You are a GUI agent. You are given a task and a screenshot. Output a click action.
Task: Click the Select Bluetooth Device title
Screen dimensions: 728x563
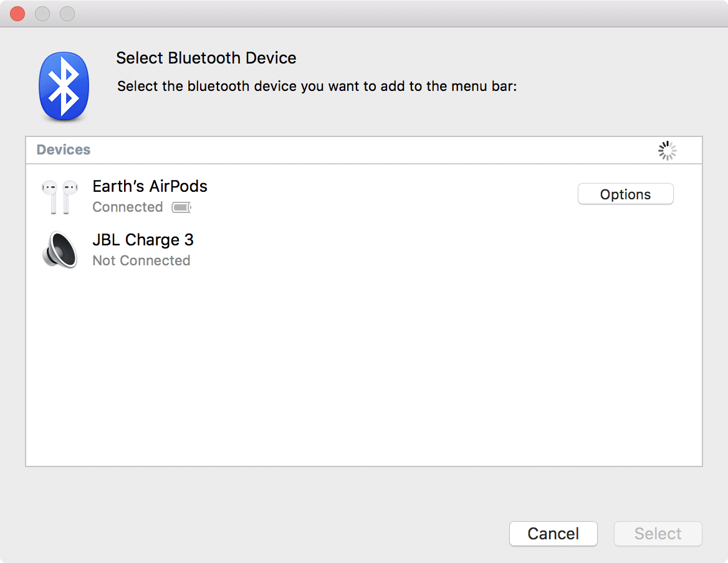(x=206, y=58)
